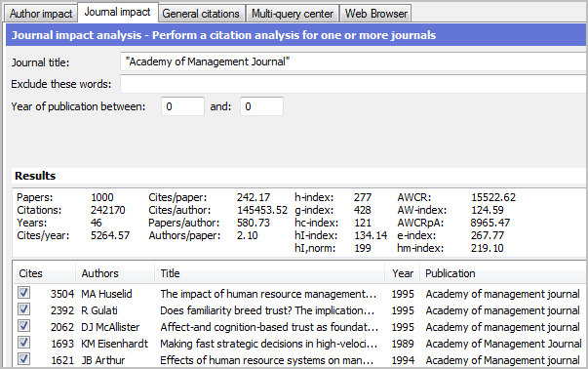588x369 pixels.
Task: Sort results by the Authors column header
Action: click(115, 273)
